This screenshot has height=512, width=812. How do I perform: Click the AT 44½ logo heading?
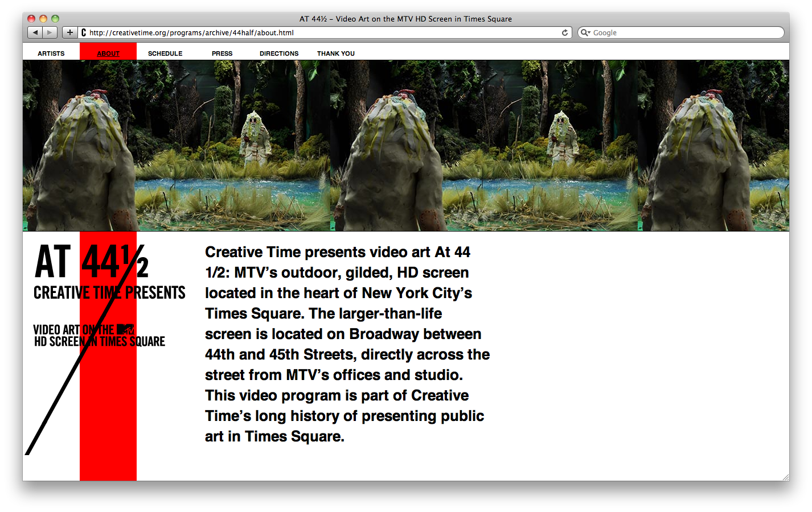[92, 262]
